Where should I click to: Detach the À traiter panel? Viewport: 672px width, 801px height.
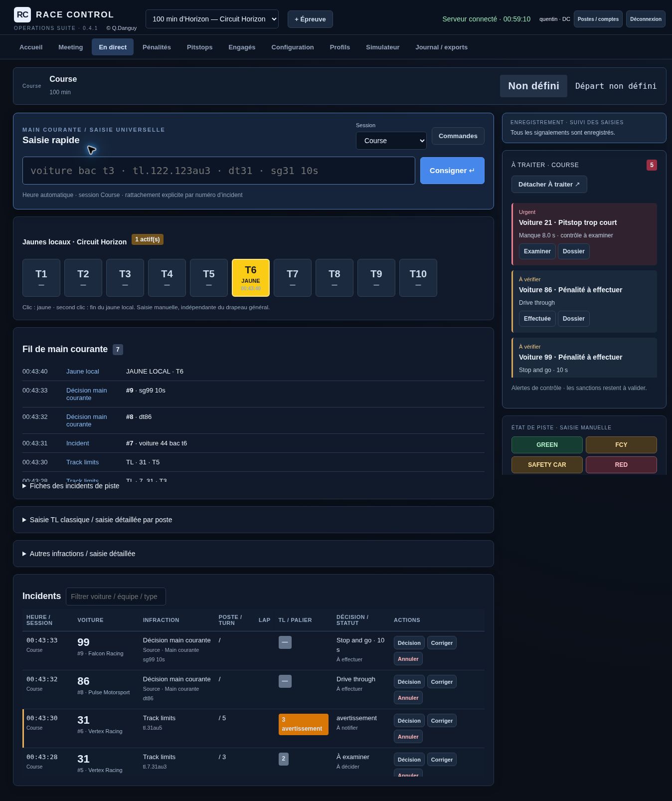point(549,184)
